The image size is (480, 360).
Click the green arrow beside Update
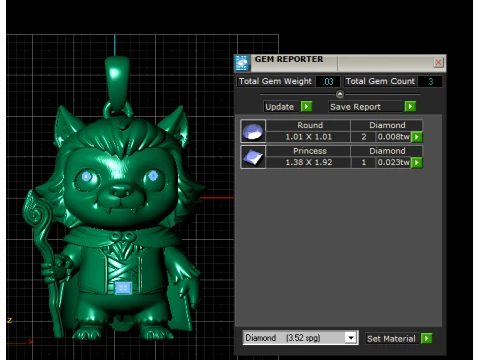[306, 107]
